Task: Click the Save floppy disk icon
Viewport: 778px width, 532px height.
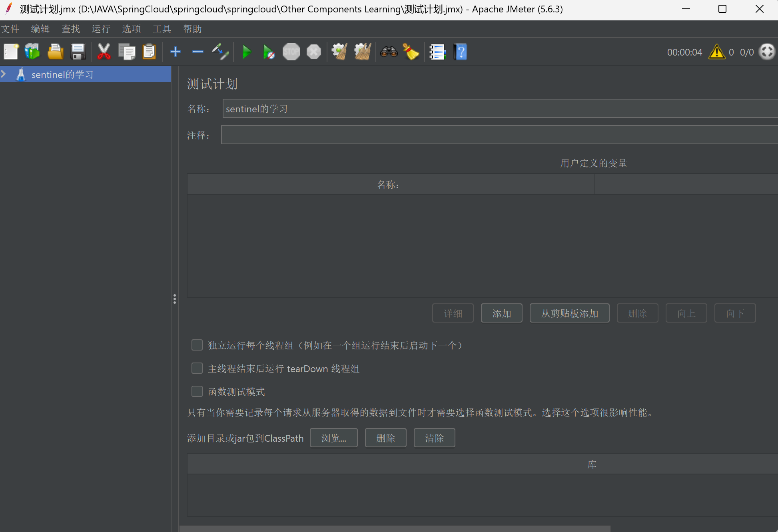Action: point(78,52)
